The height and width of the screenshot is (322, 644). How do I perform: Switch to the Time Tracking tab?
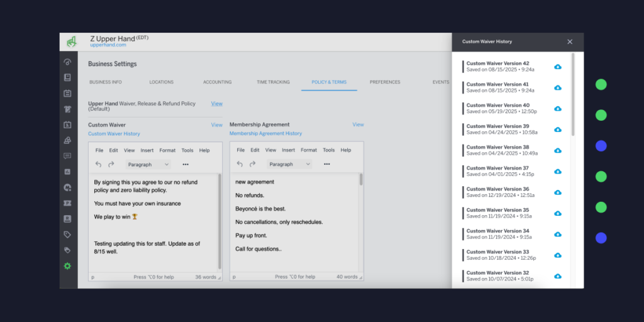(x=273, y=82)
